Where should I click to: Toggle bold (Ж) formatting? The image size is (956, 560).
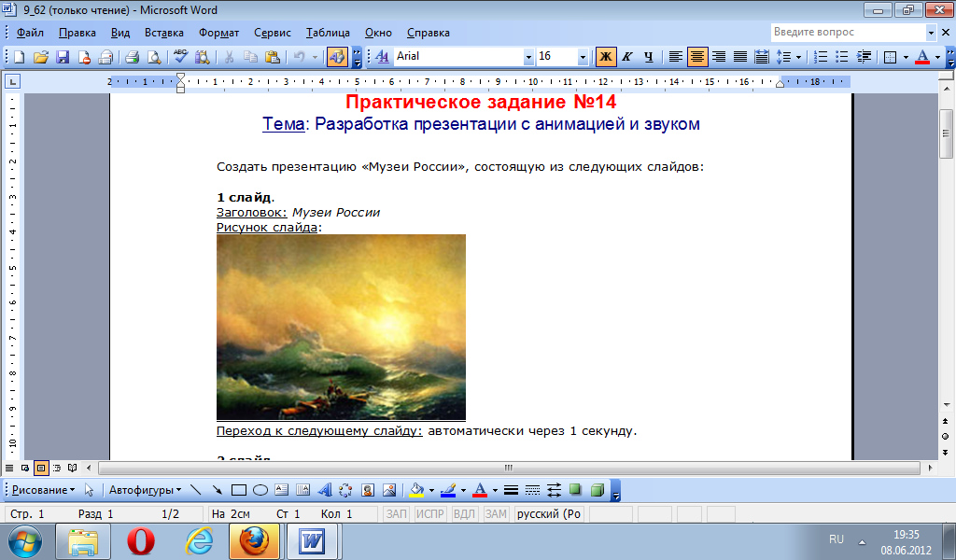605,57
